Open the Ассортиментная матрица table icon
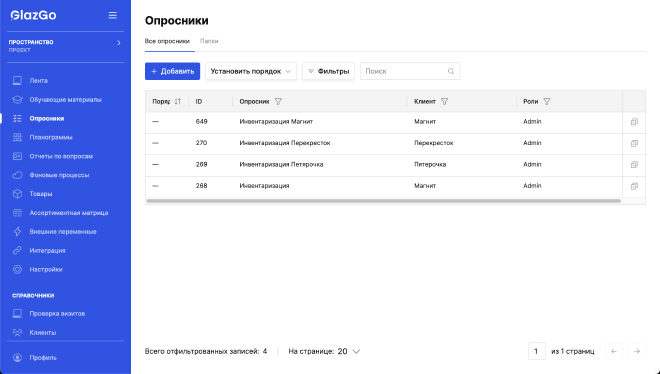The width and height of the screenshot is (660, 374). pyautogui.click(x=17, y=213)
